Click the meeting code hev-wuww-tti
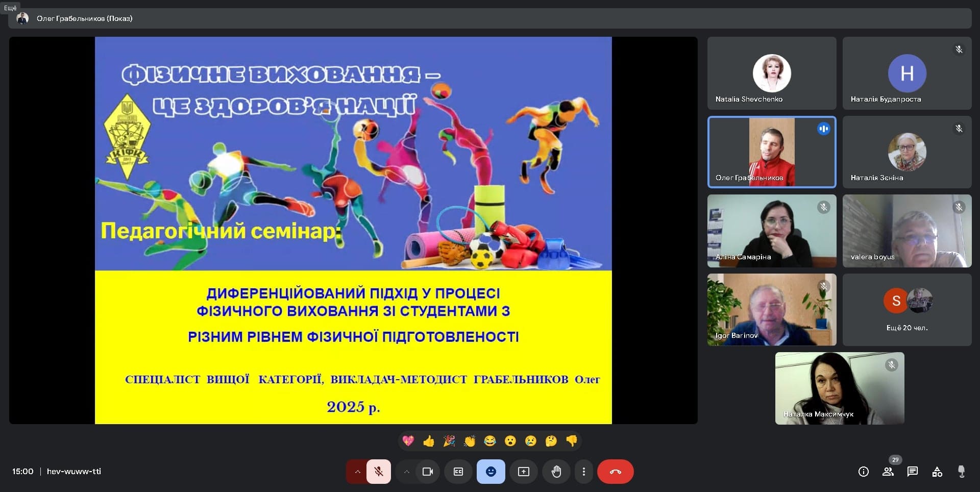The image size is (980, 492). point(74,472)
